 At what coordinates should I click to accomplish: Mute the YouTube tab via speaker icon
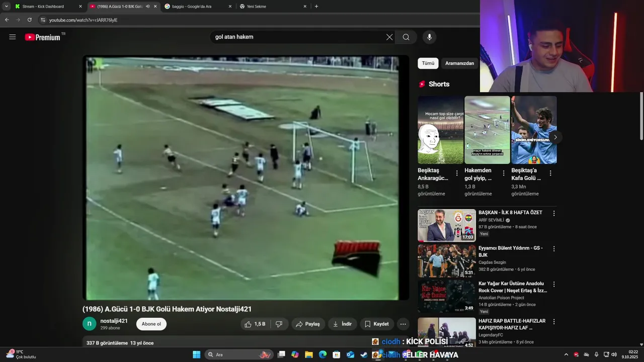147,7
